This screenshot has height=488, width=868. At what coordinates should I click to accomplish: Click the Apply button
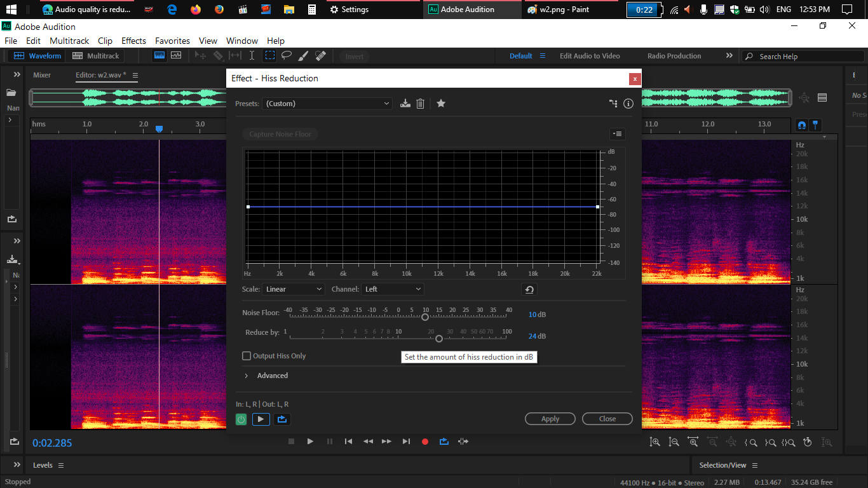tap(550, 419)
